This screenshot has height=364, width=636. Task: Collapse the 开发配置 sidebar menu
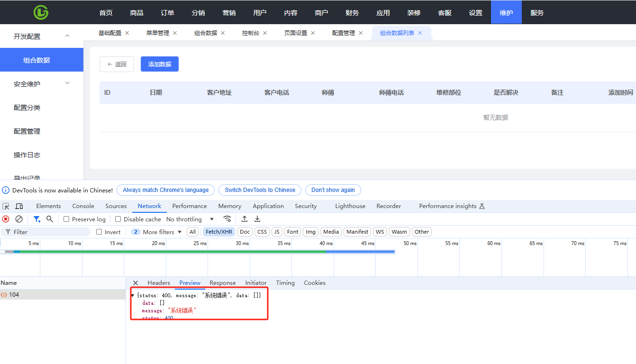(x=67, y=36)
